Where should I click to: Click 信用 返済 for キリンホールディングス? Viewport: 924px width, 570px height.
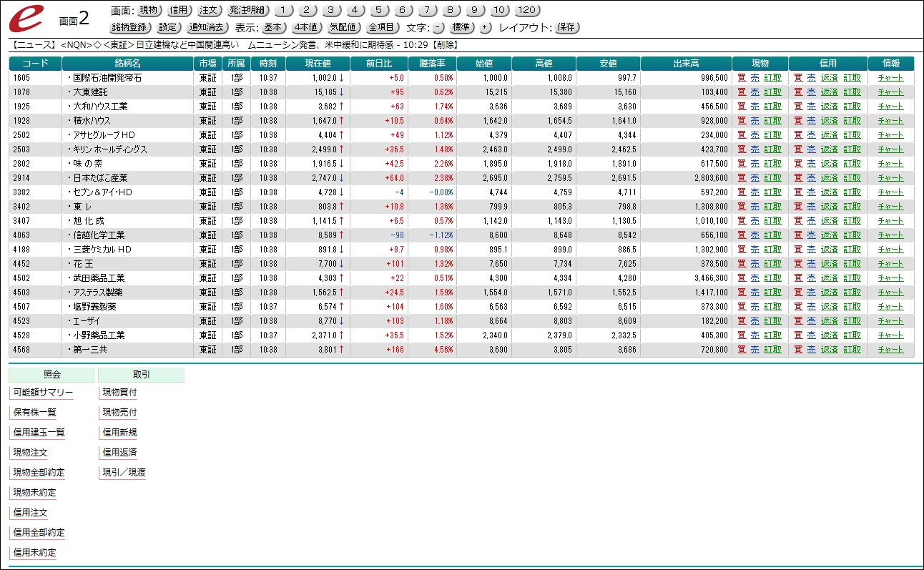pos(829,149)
